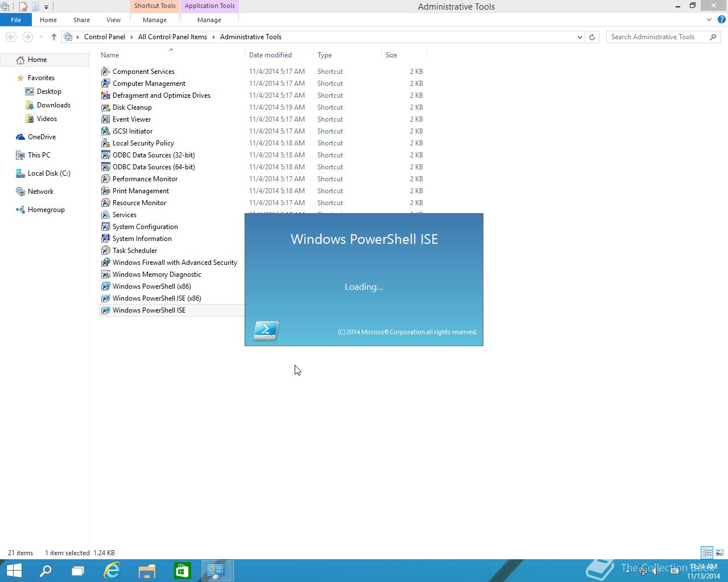Navigate to Control Panel breadcrumb
This screenshot has width=728, height=582.
[105, 37]
